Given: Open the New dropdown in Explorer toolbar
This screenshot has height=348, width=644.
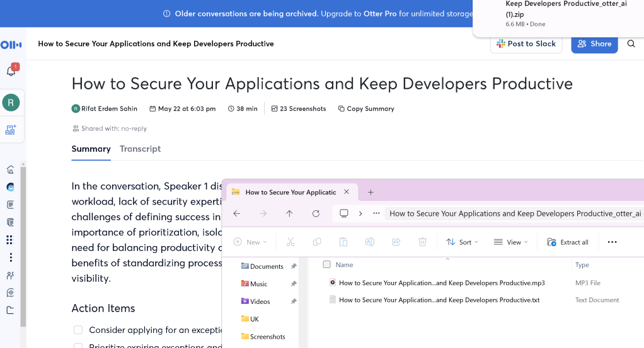Looking at the screenshot, I should coord(250,242).
